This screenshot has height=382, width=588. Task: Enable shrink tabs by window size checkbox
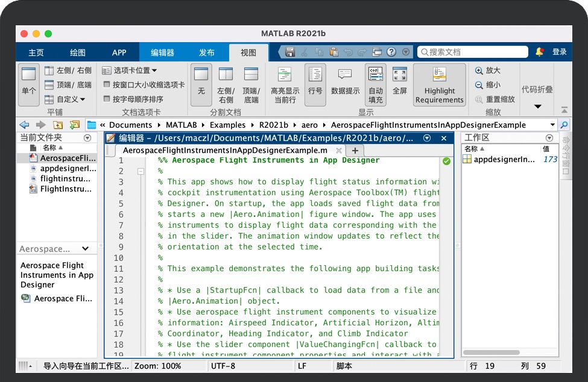click(x=107, y=85)
